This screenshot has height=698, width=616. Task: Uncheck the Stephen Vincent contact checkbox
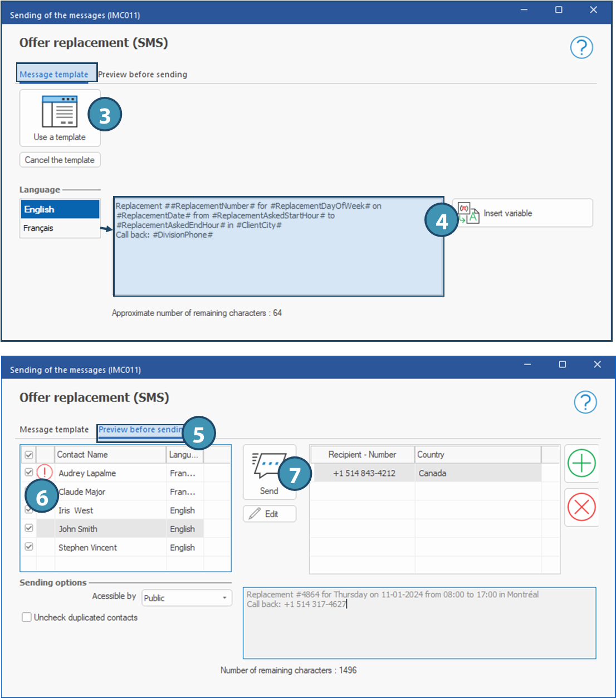point(29,547)
